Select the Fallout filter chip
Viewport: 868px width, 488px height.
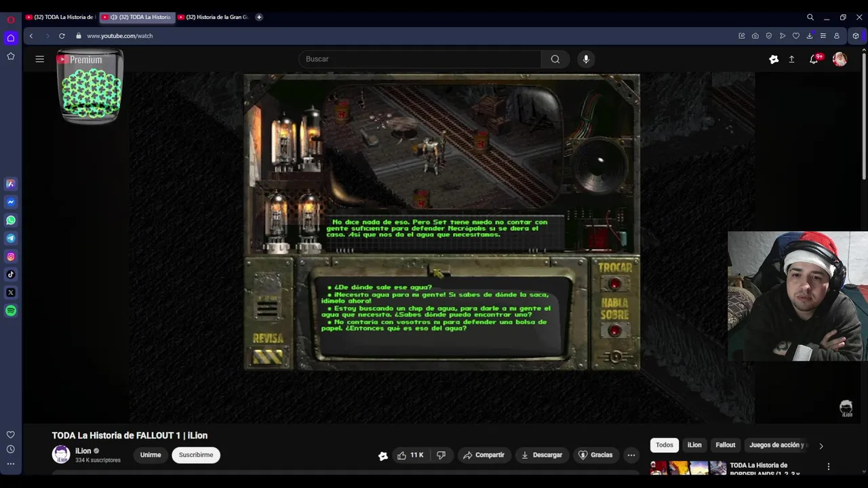[726, 445]
